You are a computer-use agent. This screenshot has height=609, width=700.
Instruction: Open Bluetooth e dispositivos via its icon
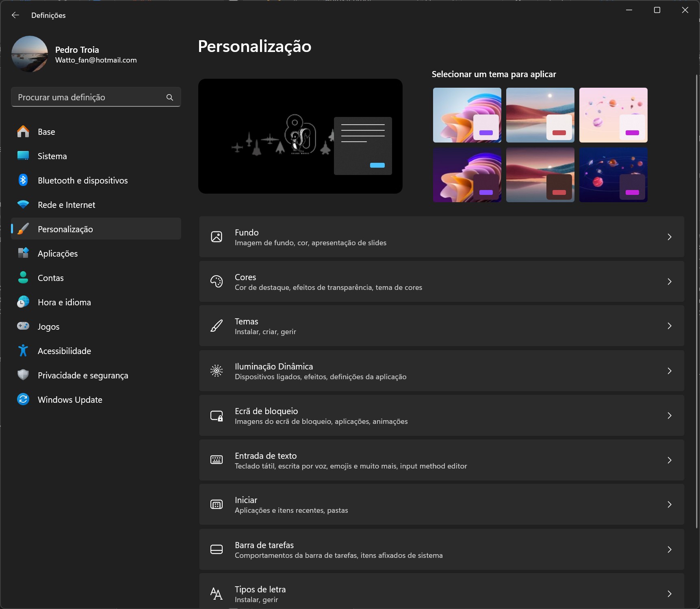pyautogui.click(x=23, y=180)
